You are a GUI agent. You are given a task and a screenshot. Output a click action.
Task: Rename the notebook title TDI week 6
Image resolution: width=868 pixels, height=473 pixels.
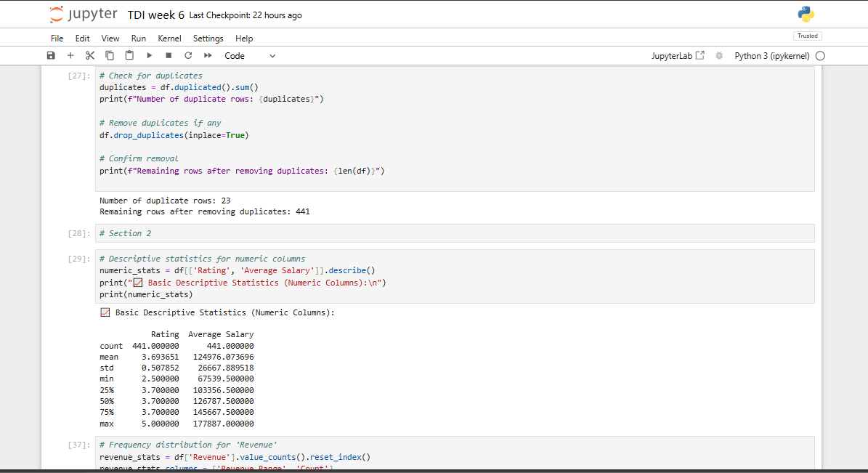click(x=155, y=15)
